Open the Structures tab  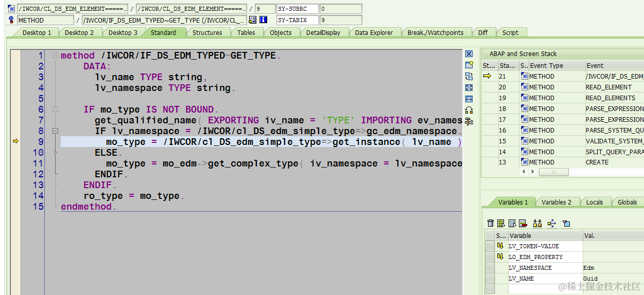(x=207, y=32)
